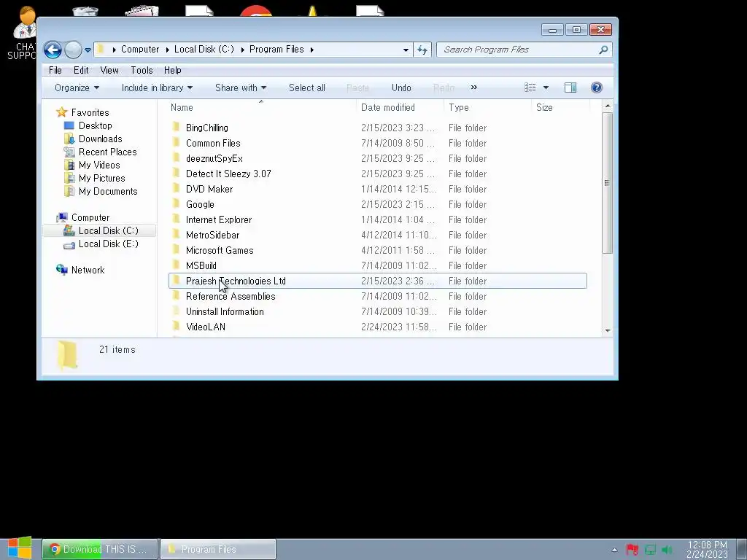The image size is (747, 560).
Task: Click Undo in the toolbar
Action: [401, 87]
